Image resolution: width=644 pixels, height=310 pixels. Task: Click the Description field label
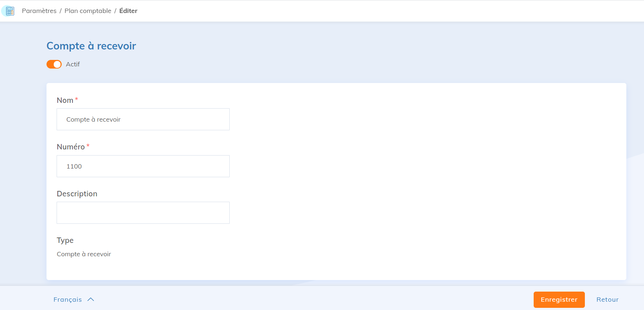[x=77, y=194]
